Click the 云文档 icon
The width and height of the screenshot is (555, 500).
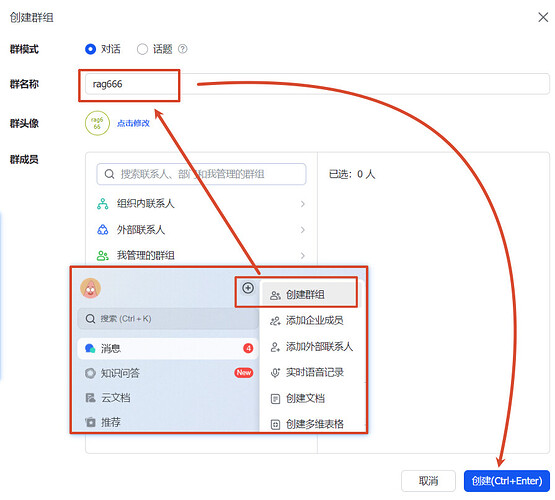[90, 398]
